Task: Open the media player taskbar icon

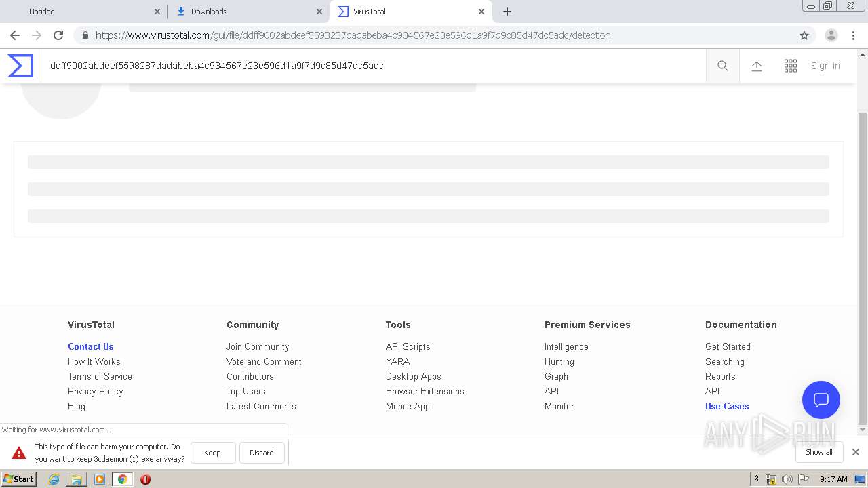Action: (x=100, y=479)
